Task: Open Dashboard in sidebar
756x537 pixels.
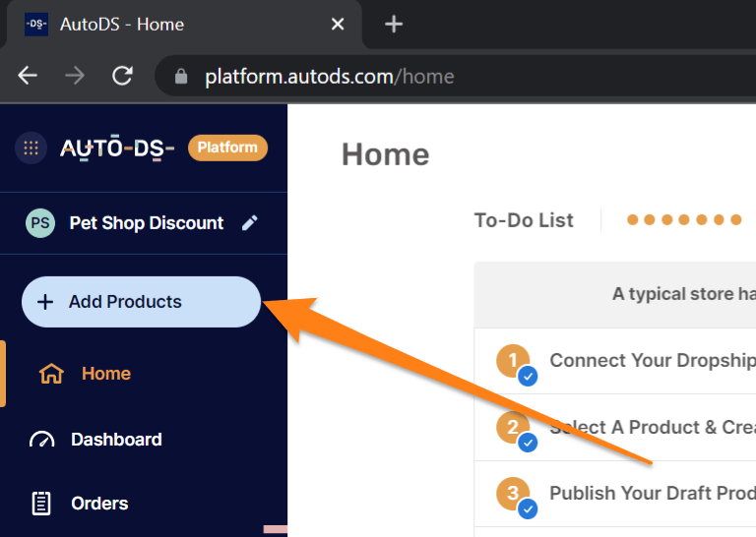Action: tap(116, 440)
